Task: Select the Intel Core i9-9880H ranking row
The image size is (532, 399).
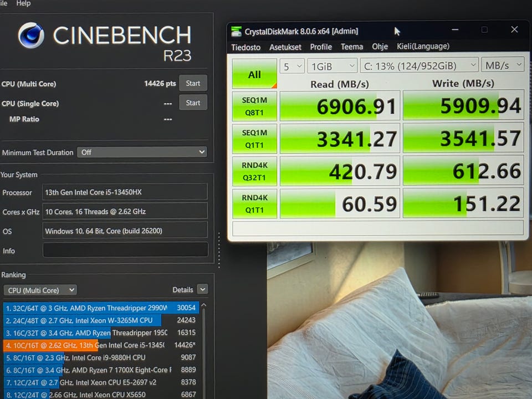Action: coord(101,357)
